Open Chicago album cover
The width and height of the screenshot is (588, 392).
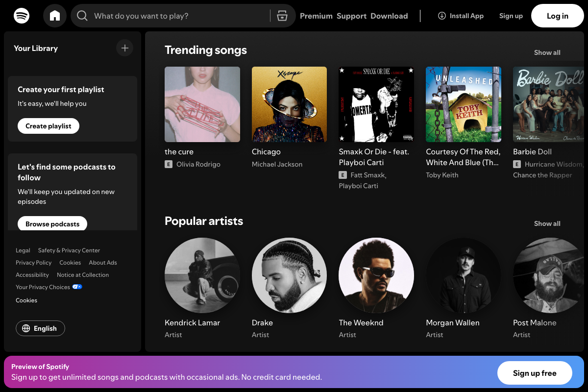pyautogui.click(x=289, y=104)
